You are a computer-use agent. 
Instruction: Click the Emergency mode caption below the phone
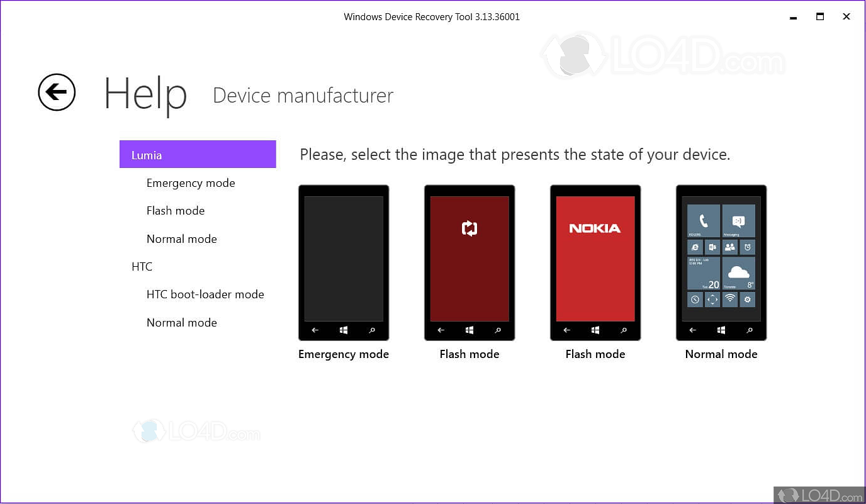pyautogui.click(x=344, y=354)
